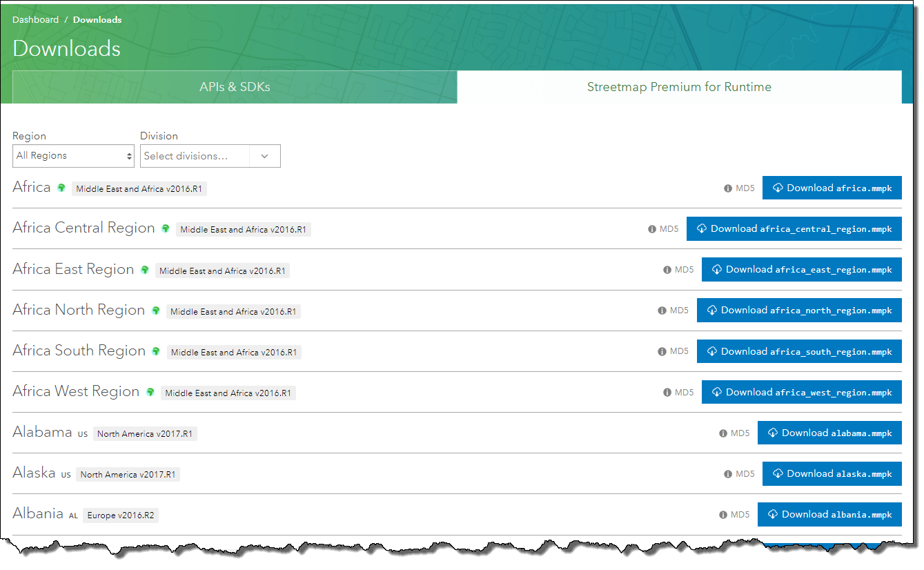Download albania.mmpk
This screenshot has width=924, height=570.
[829, 514]
